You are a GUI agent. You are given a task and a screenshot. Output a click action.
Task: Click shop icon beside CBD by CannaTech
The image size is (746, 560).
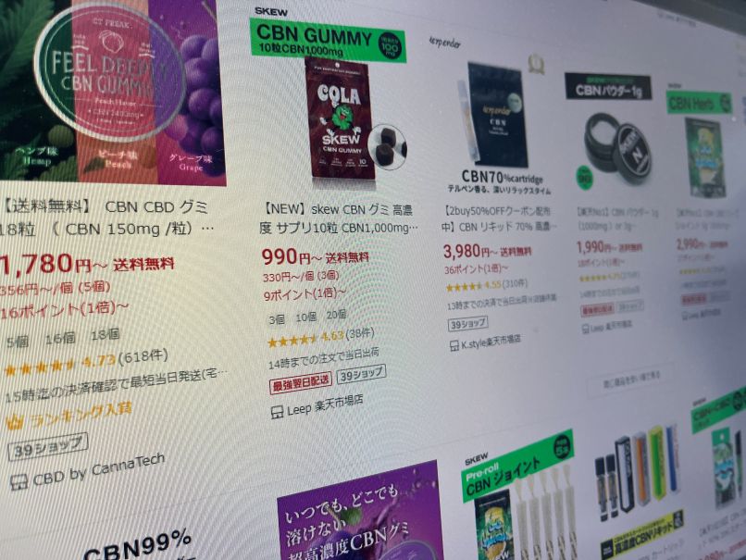pyautogui.click(x=19, y=482)
